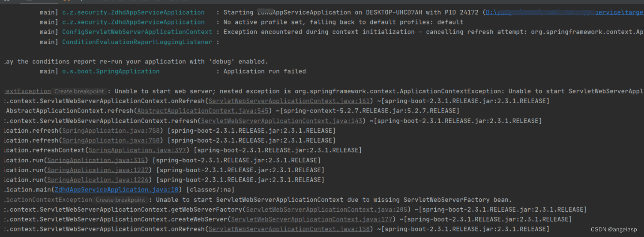Viewport: 644px width, 237px height.
Task: Open SpringApplication.java:1237 source link
Action: tap(98, 170)
